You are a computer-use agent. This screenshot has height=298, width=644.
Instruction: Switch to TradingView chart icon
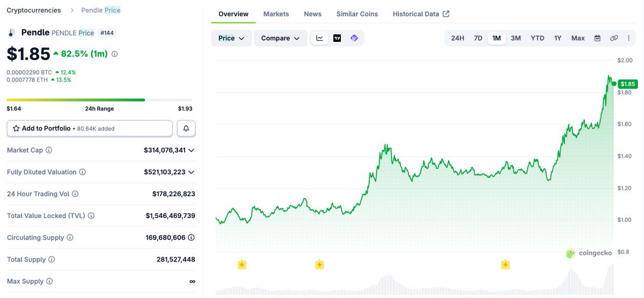click(x=337, y=38)
